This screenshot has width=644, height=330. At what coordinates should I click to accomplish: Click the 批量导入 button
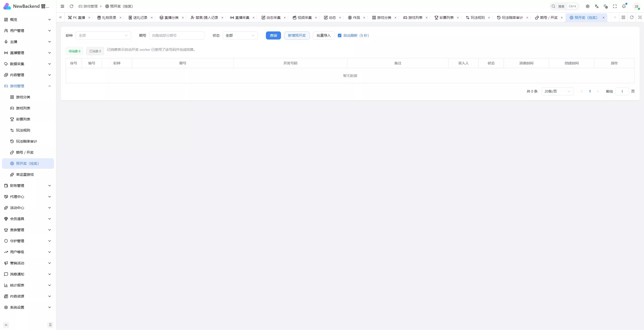[x=324, y=35]
